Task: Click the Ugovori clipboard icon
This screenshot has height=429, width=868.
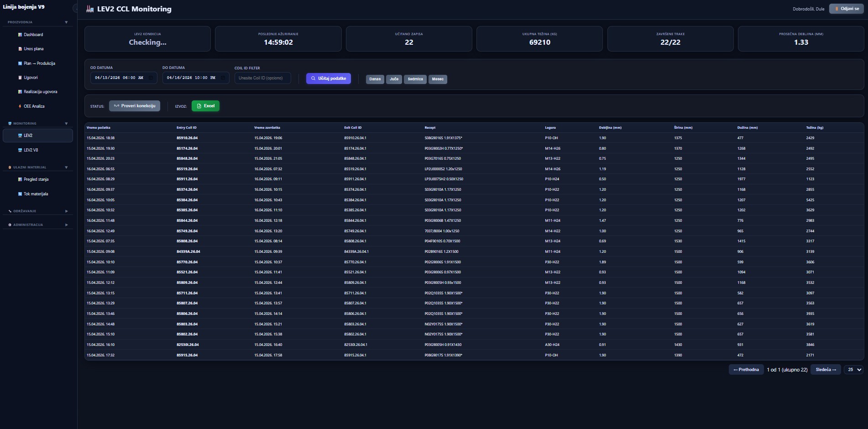Action: pyautogui.click(x=20, y=78)
